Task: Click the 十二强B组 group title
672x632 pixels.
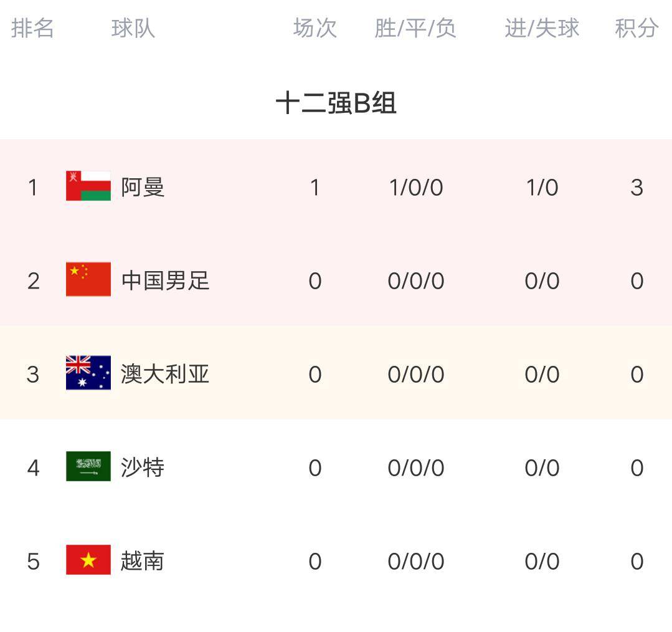Action: tap(336, 103)
